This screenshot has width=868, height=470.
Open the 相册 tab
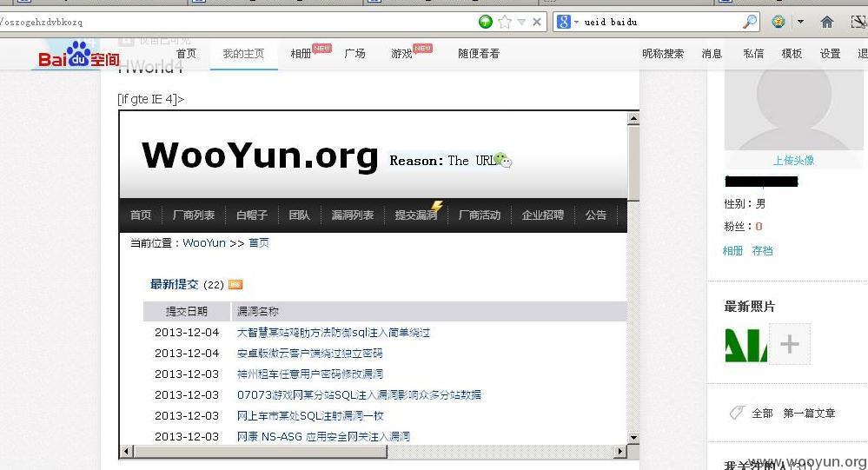[x=301, y=54]
